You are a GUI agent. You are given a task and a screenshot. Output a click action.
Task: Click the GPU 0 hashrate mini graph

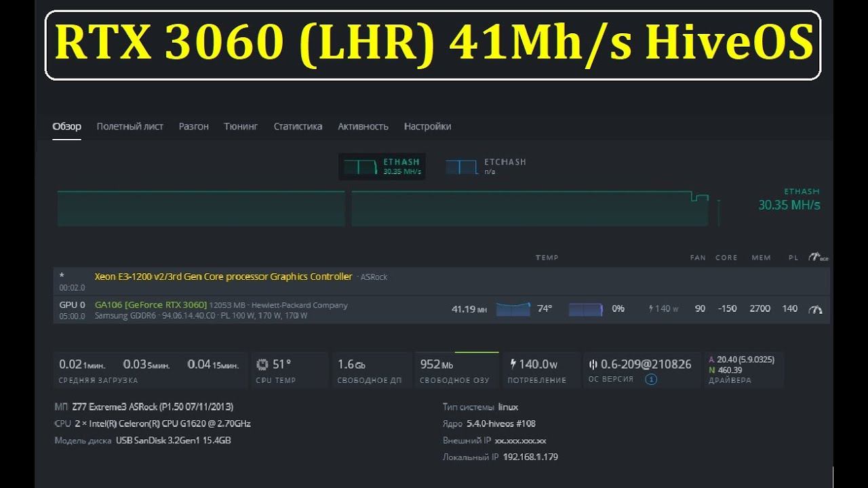coord(513,309)
